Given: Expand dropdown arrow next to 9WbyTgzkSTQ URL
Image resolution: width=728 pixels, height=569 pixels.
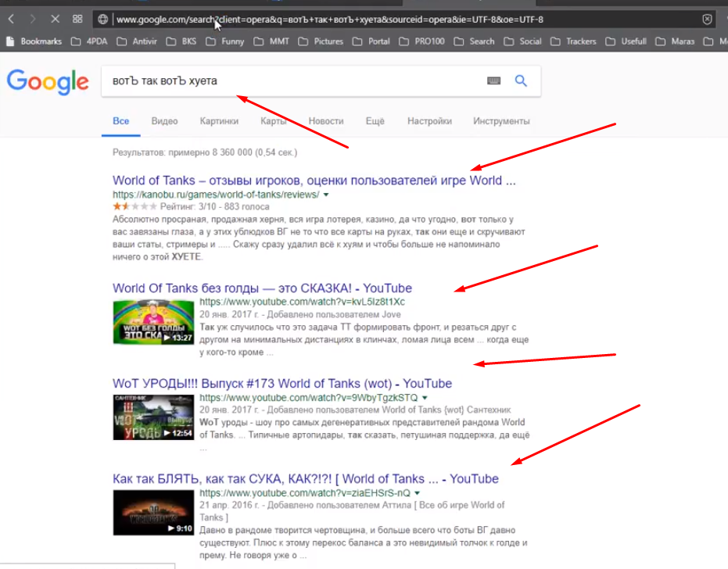Looking at the screenshot, I should pos(425,398).
